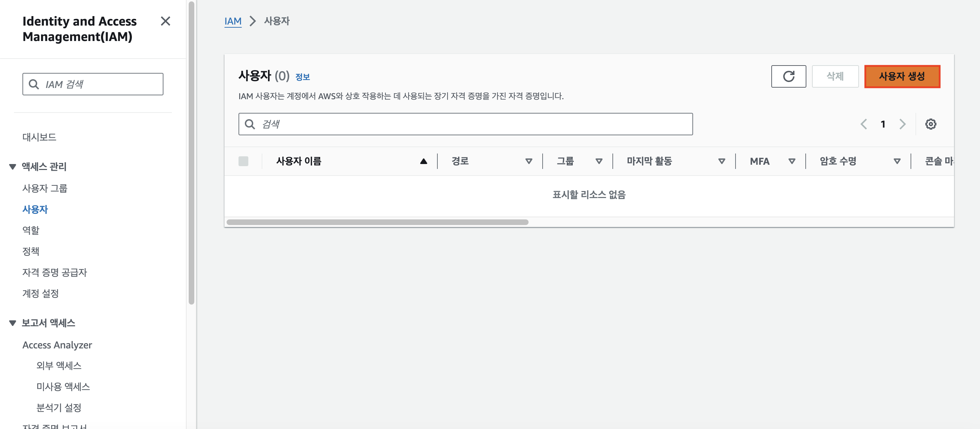Viewport: 980px width, 429px height.
Task: Close the IAM navigation panel
Action: (x=165, y=21)
